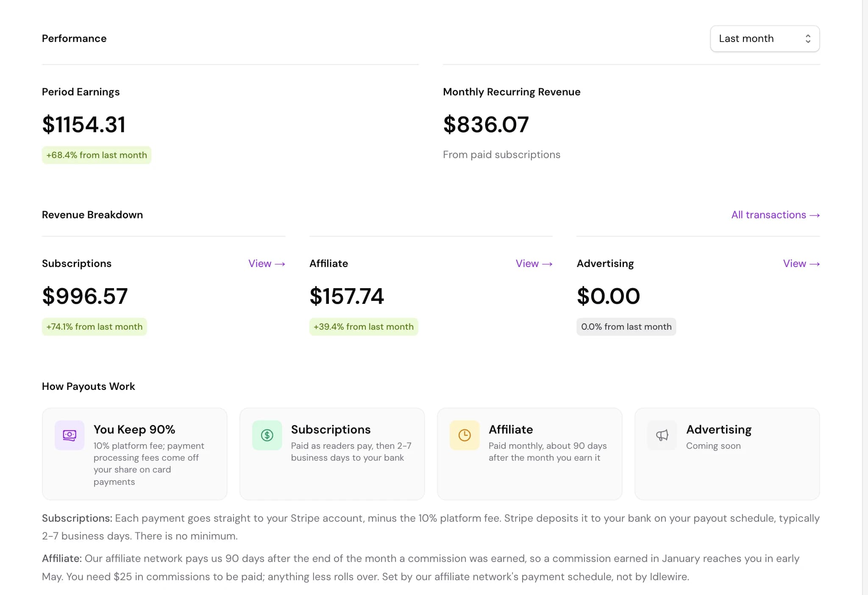Click the 10% platform fee description text
The width and height of the screenshot is (868, 595).
pos(149,464)
